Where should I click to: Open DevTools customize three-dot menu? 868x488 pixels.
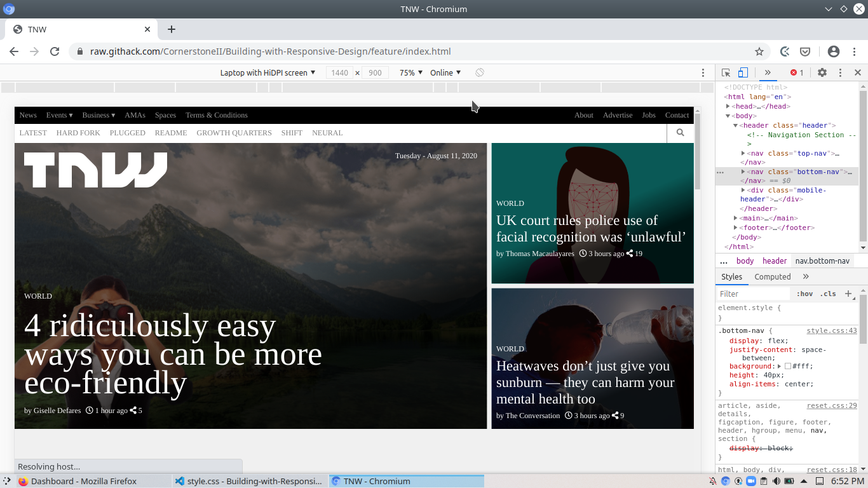(x=840, y=72)
